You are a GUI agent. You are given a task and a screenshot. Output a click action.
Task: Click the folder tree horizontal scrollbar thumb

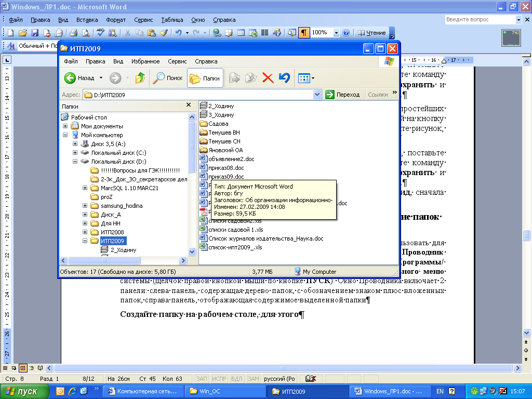click(104, 261)
